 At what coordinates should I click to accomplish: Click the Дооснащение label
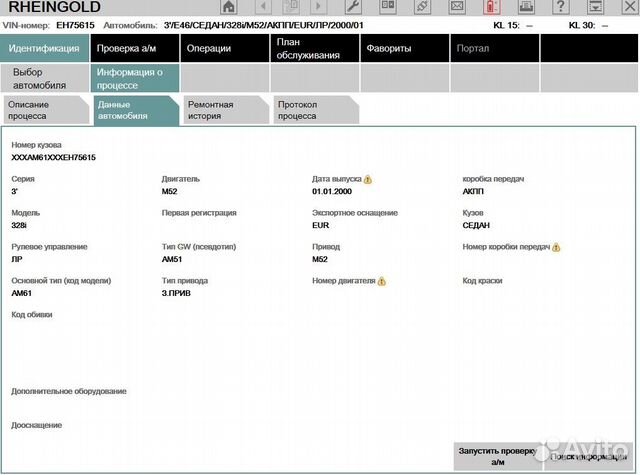point(36,425)
